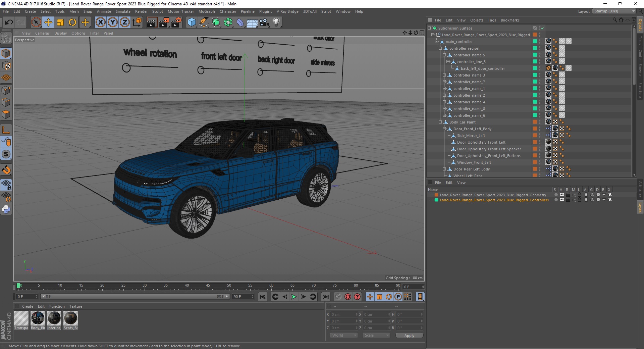Screen dimensions: 644x349
Task: Enable Snap S icon in left toolbar
Action: tap(6, 154)
